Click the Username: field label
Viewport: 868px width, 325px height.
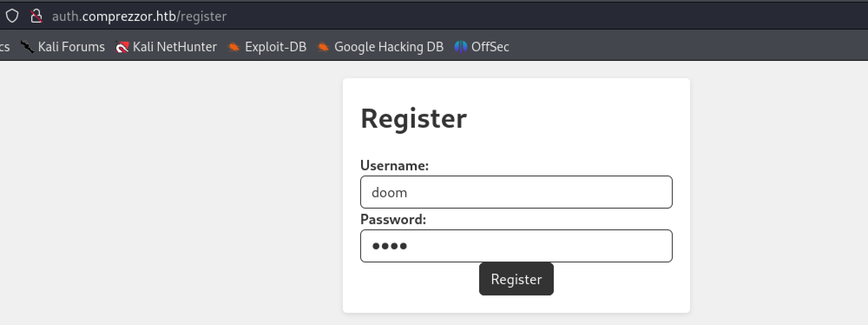[394, 166]
